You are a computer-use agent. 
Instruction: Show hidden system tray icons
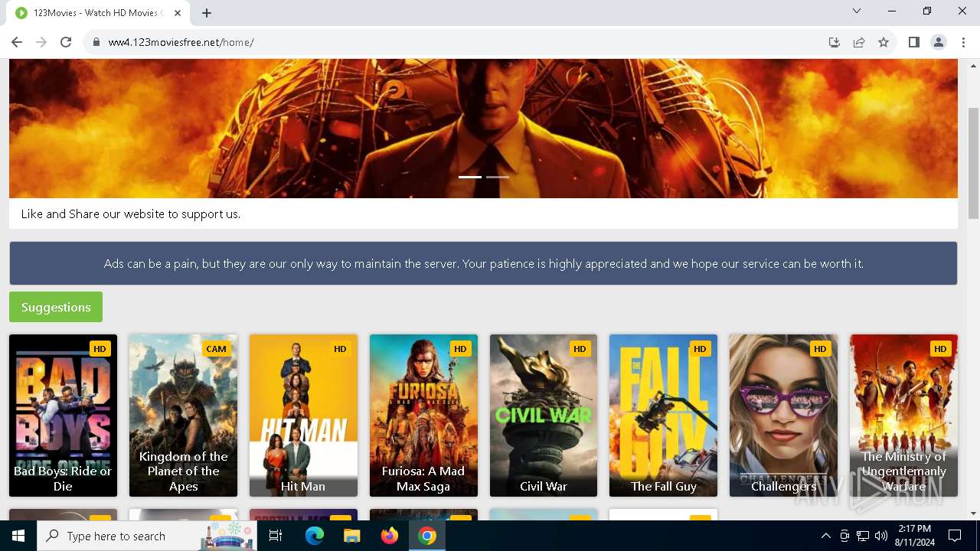click(x=825, y=536)
